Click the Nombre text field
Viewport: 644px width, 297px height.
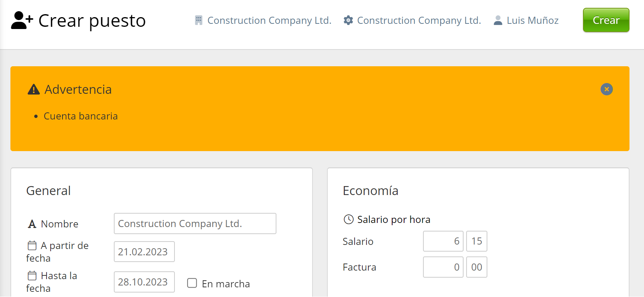click(x=195, y=224)
